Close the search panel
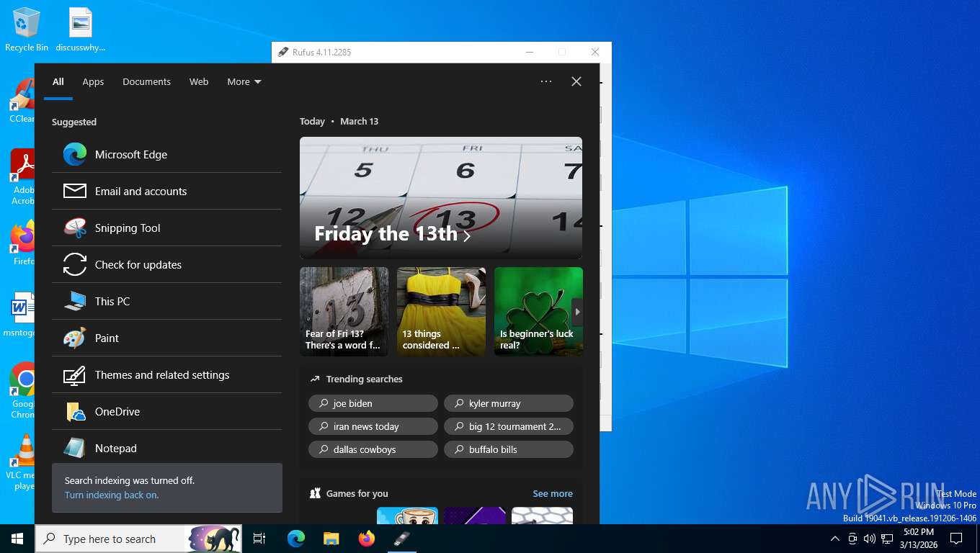The image size is (980, 553). [576, 81]
